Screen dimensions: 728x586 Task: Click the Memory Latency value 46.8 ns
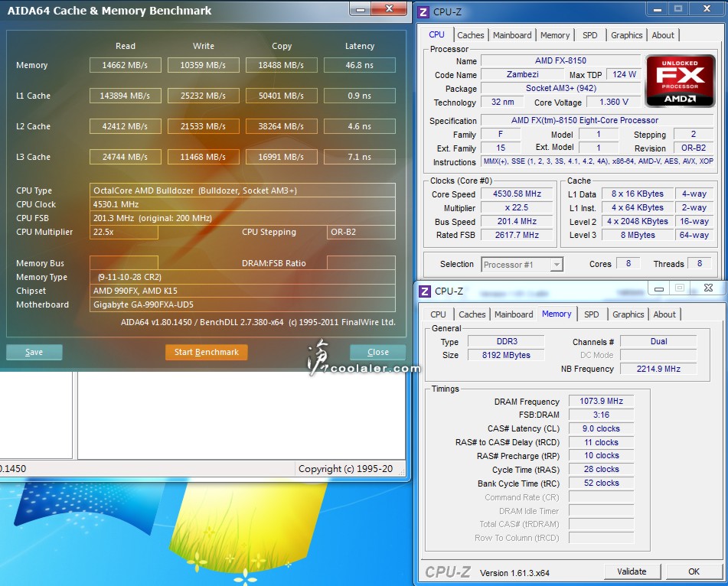pyautogui.click(x=359, y=66)
